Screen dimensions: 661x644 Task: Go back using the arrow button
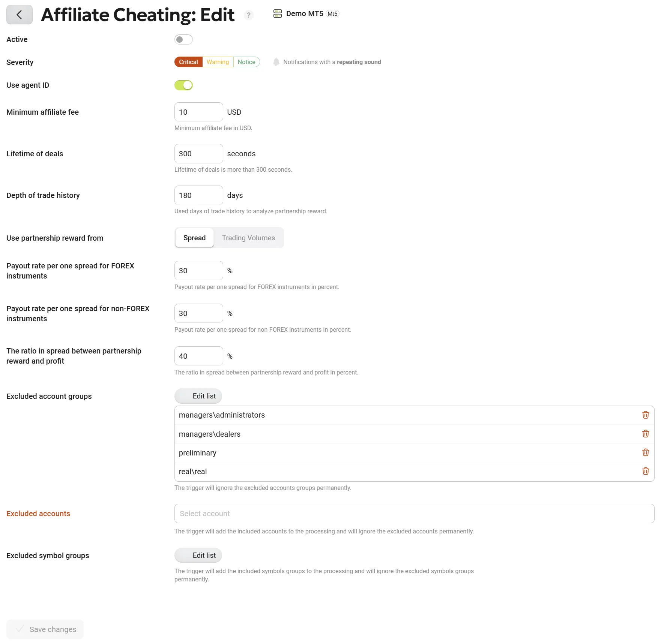[x=20, y=15]
